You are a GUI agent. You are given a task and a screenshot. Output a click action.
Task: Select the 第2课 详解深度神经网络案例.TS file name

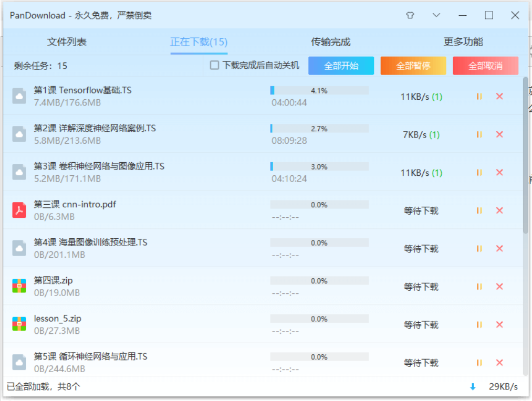click(95, 128)
